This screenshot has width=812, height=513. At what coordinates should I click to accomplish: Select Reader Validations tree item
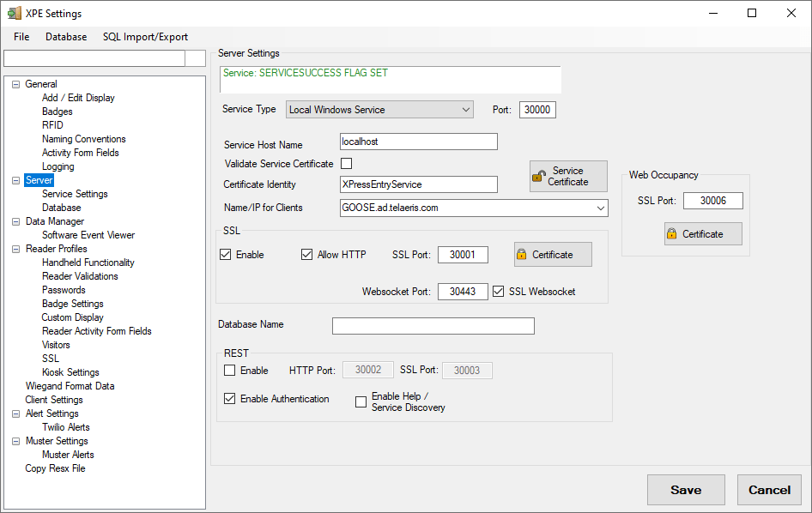point(80,276)
